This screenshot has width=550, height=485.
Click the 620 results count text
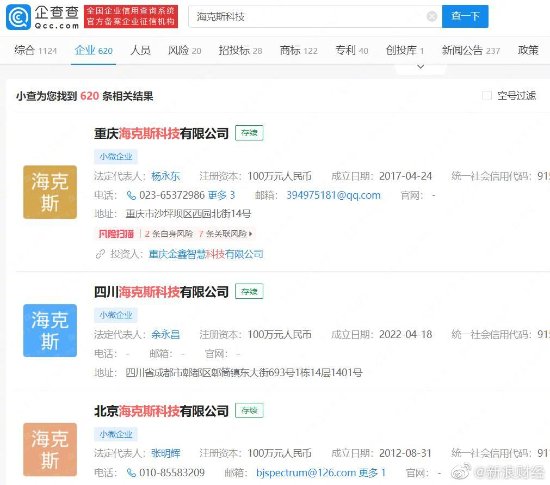(x=89, y=96)
